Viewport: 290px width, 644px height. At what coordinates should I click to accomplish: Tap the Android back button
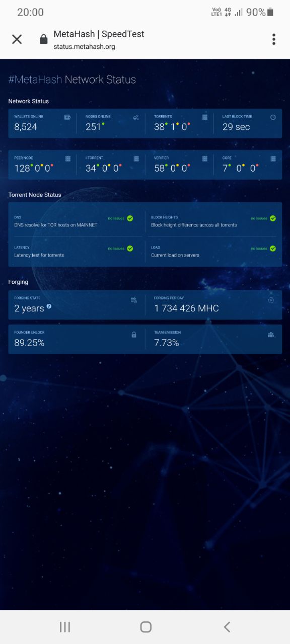[x=227, y=627]
